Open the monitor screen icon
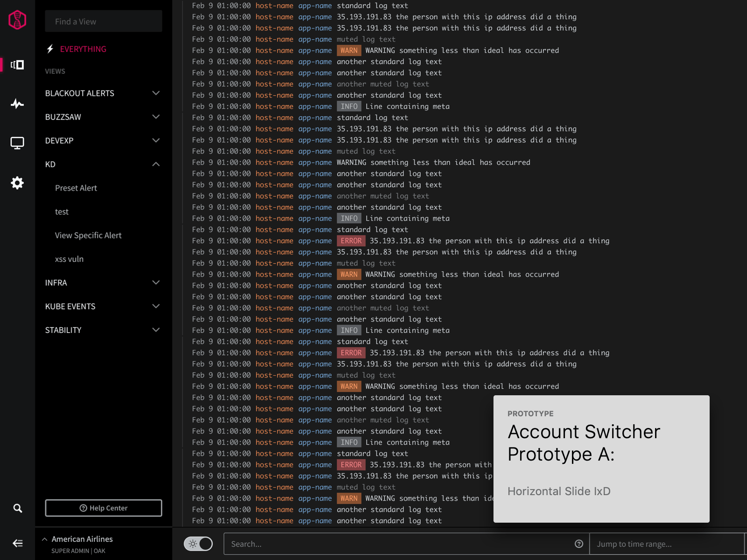 click(x=17, y=143)
